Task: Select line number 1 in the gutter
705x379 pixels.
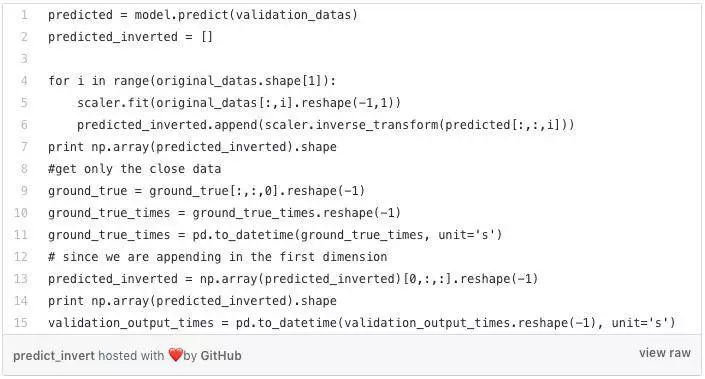Action: click(x=24, y=15)
